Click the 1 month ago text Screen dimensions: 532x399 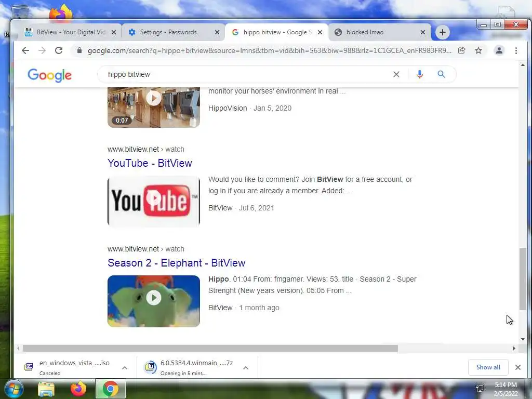point(259,308)
